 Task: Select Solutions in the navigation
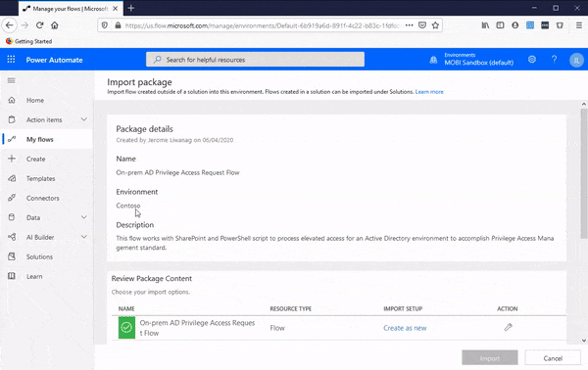(x=39, y=256)
